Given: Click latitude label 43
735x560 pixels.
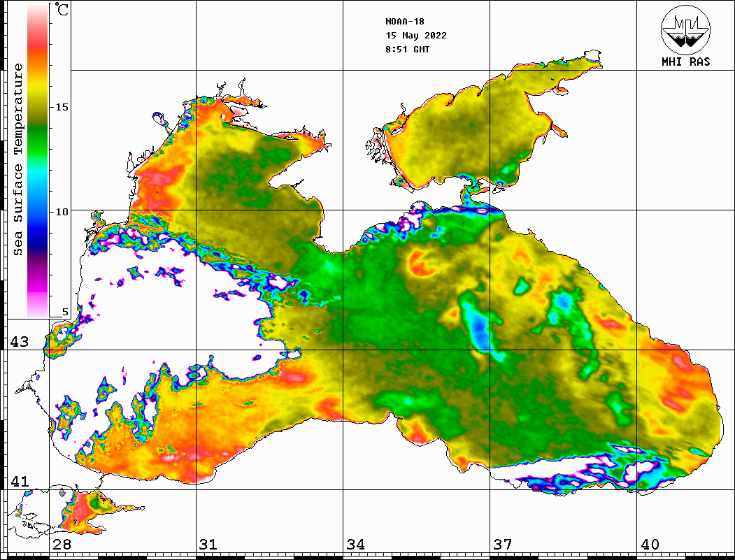Looking at the screenshot, I should coord(19,342).
